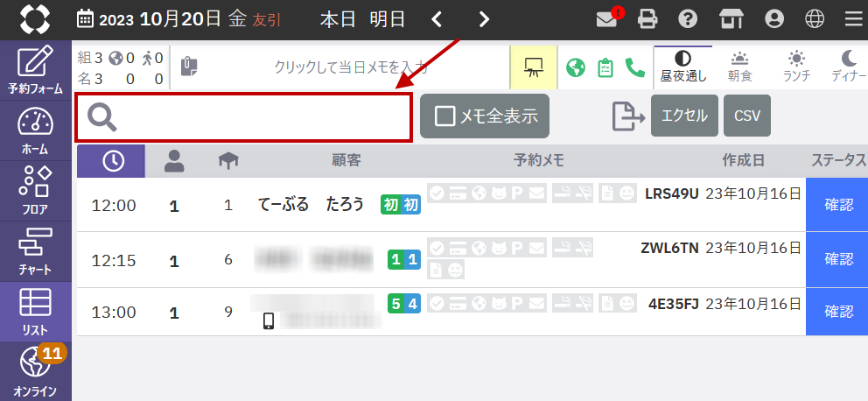Viewport: 868px width, 401px height.
Task: Select the ディナー time period
Action: [848, 67]
